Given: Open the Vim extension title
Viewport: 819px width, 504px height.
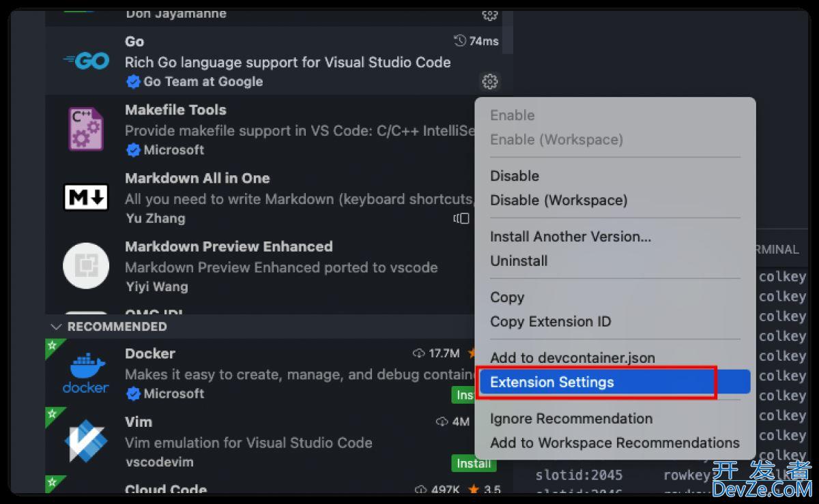Looking at the screenshot, I should [139, 421].
